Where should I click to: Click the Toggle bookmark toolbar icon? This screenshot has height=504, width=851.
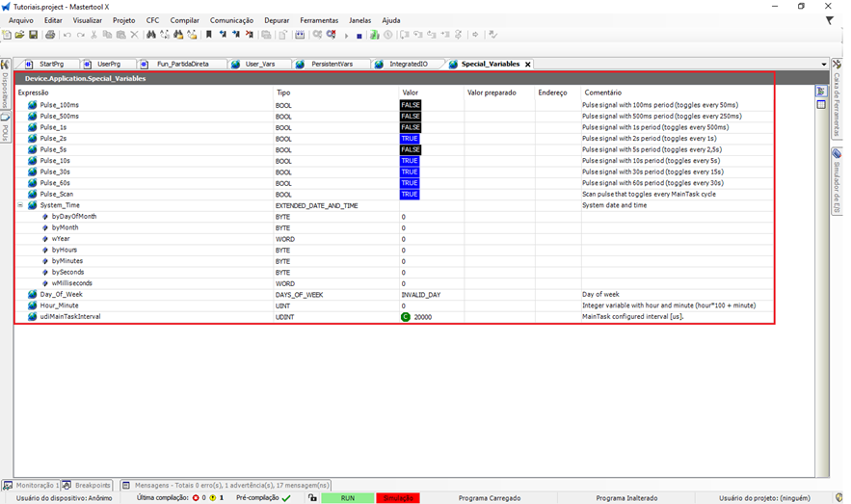[209, 35]
